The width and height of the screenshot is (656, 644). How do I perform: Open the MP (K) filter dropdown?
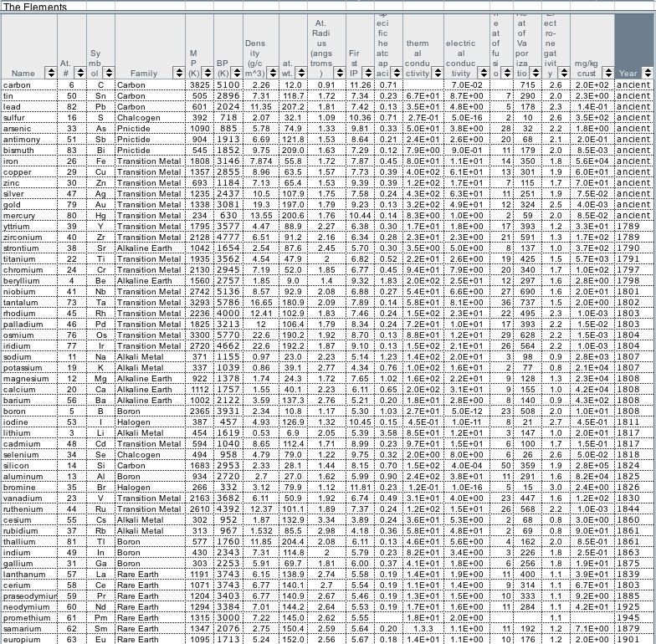click(208, 74)
